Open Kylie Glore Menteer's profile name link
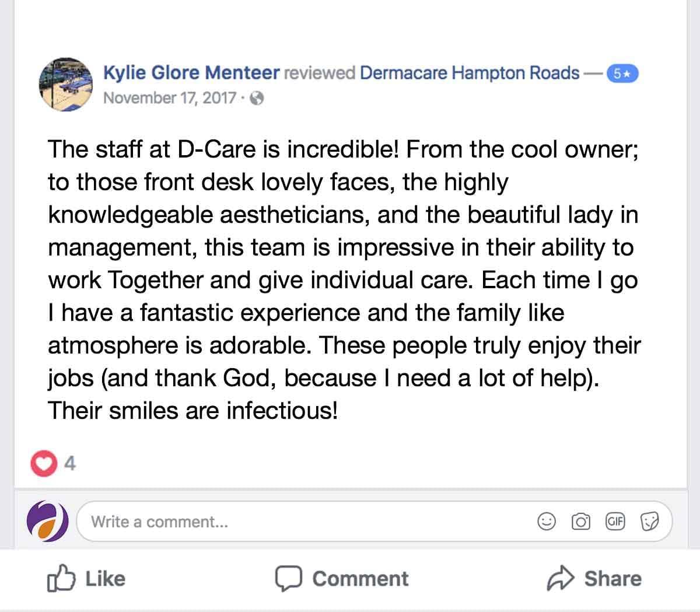The height and width of the screenshot is (612, 700). pyautogui.click(x=191, y=73)
